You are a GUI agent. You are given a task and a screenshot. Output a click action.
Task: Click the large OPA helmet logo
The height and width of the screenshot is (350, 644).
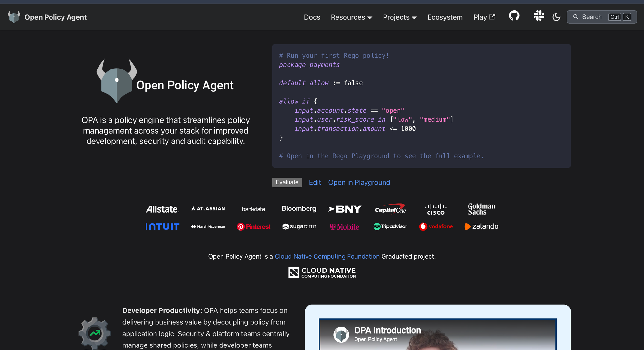(x=117, y=81)
